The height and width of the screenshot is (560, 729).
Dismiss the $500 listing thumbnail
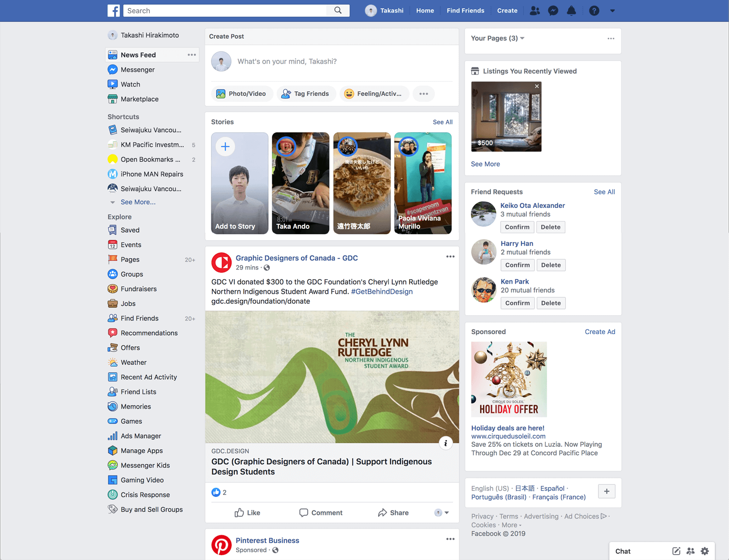pos(537,86)
